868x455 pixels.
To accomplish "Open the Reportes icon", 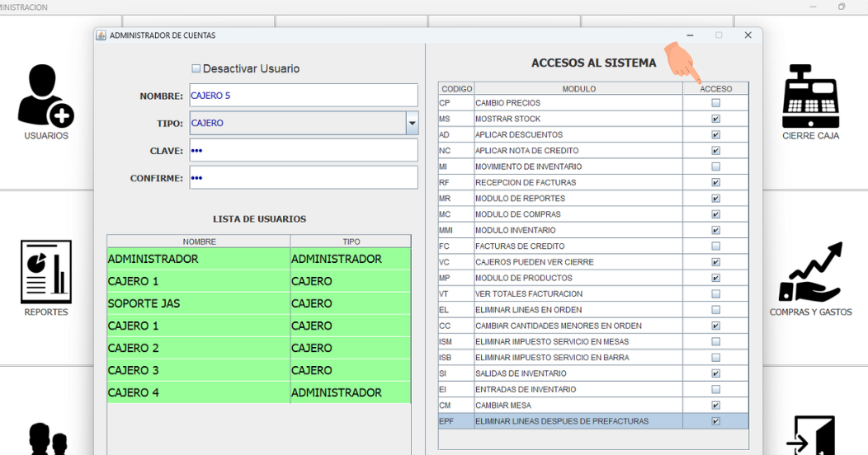I will [x=45, y=271].
